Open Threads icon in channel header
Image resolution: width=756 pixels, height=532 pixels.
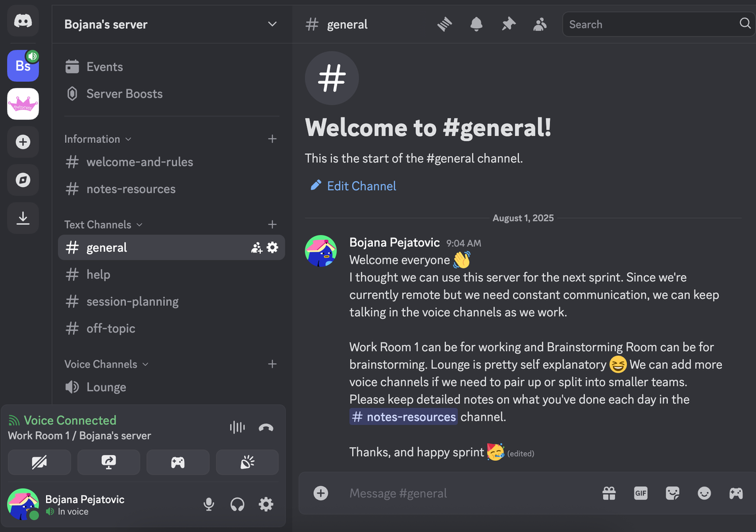pos(445,24)
